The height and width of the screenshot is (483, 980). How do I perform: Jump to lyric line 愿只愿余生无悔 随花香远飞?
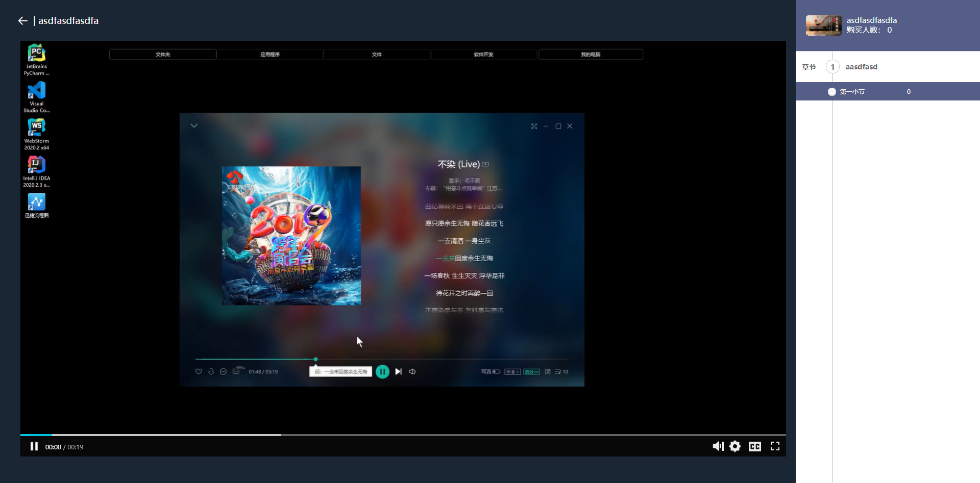(464, 223)
